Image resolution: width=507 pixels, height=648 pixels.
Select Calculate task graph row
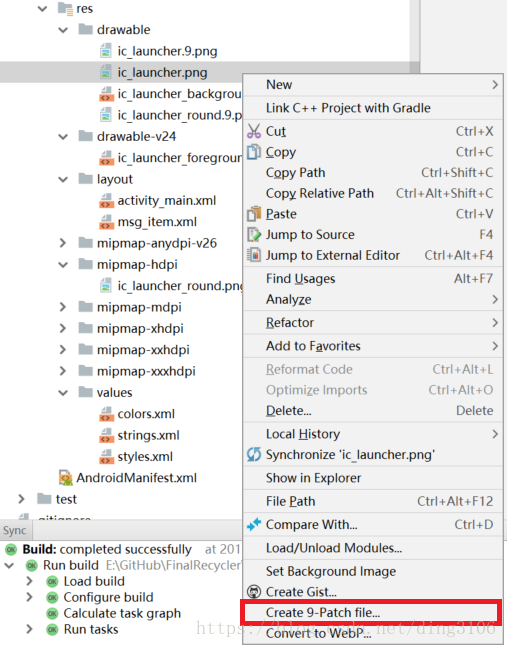121,613
